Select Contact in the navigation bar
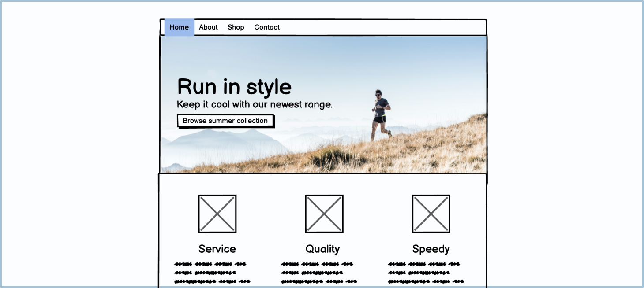Screen dimensions: 644x288 tap(266, 27)
